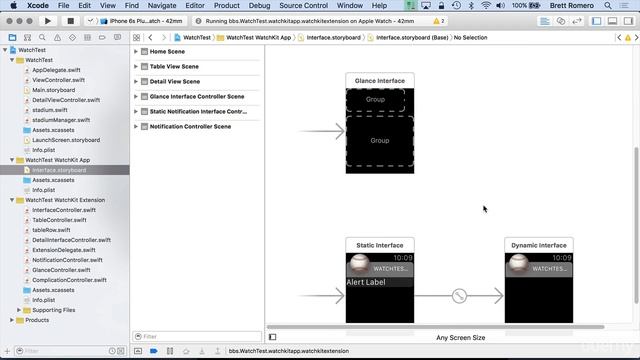The width and height of the screenshot is (640, 360).
Task: Select the Alert Label in Static Interface
Action: 379,282
